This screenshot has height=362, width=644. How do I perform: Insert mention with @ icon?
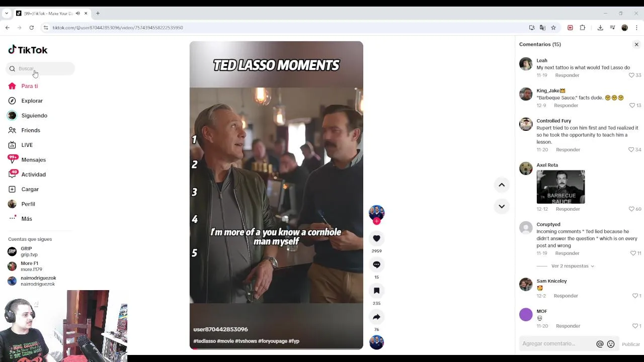(600, 344)
